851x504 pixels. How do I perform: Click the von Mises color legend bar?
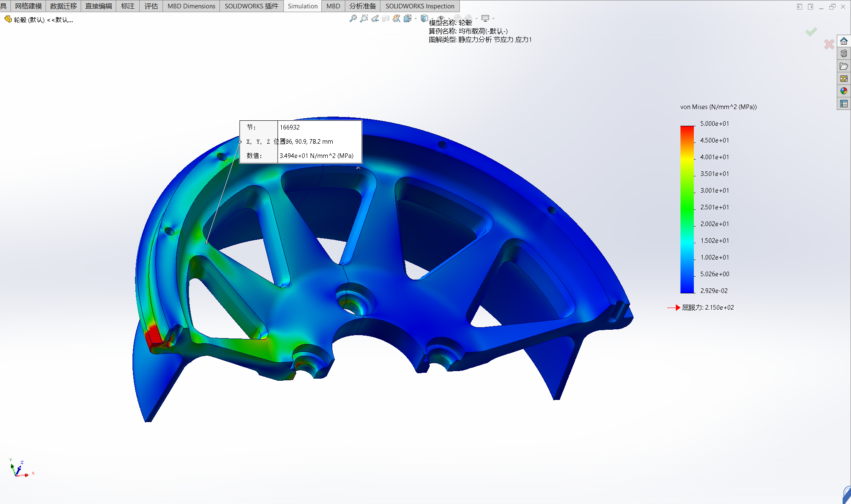[x=687, y=209]
